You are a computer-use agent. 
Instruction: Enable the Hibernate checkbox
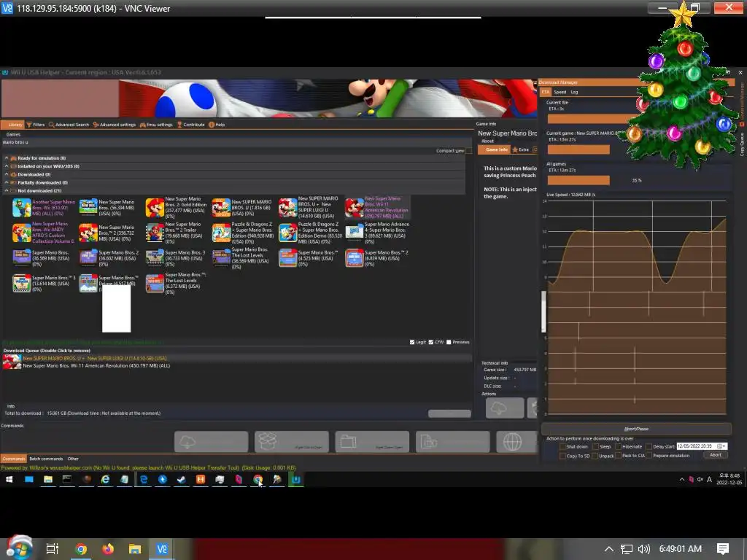tap(618, 447)
